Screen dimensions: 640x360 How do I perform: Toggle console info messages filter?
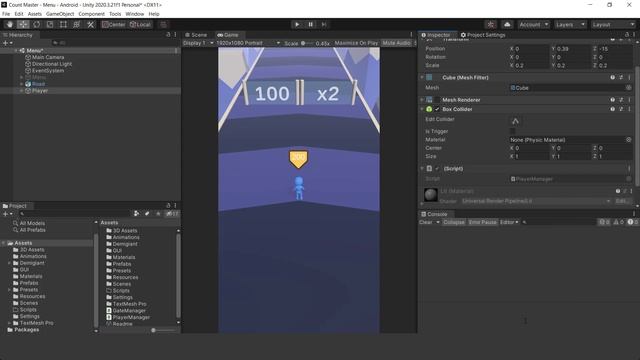point(604,222)
